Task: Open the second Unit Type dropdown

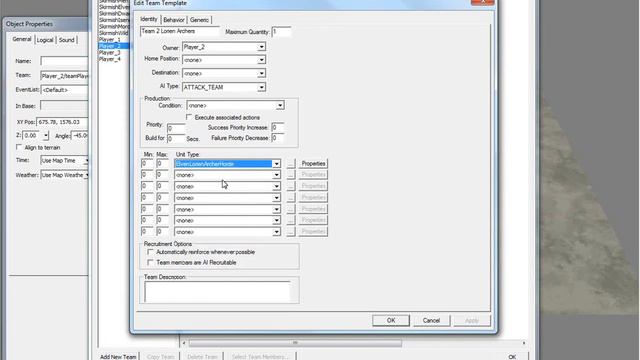Action: coord(276,175)
